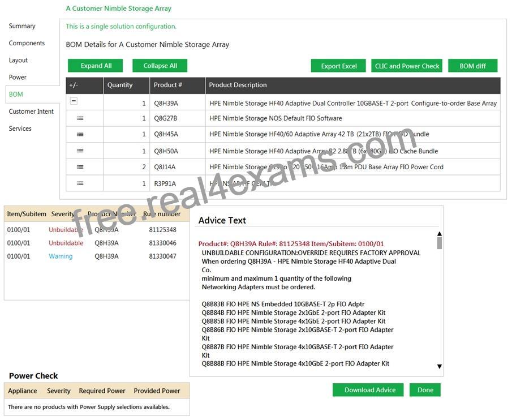Open the list icon for Q8G27B row
Image resolution: width=512 pixels, height=420 pixels.
coord(80,118)
